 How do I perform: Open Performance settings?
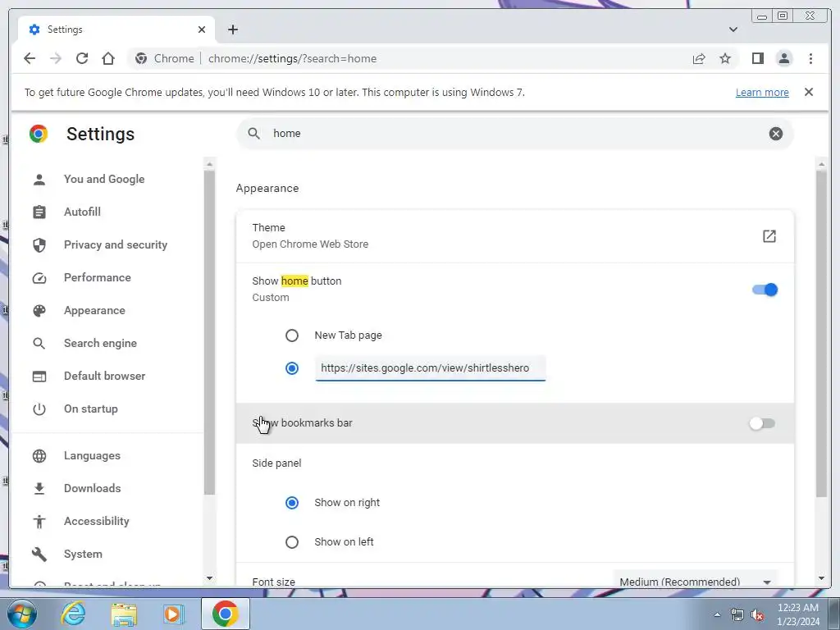tap(98, 277)
